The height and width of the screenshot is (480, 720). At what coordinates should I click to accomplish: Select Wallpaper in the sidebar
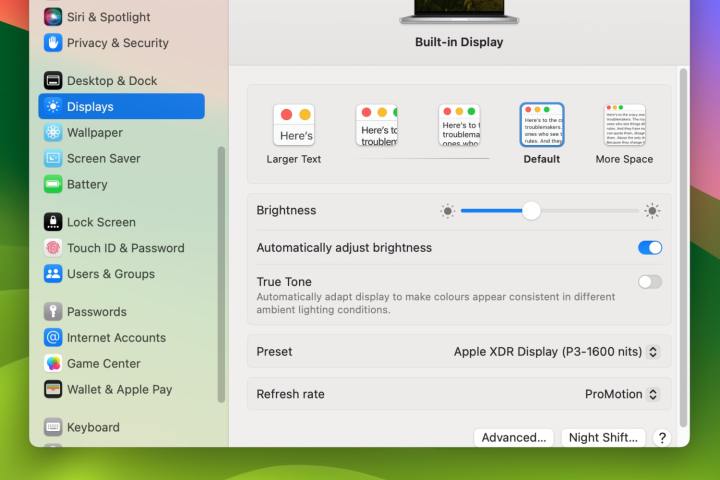[95, 132]
